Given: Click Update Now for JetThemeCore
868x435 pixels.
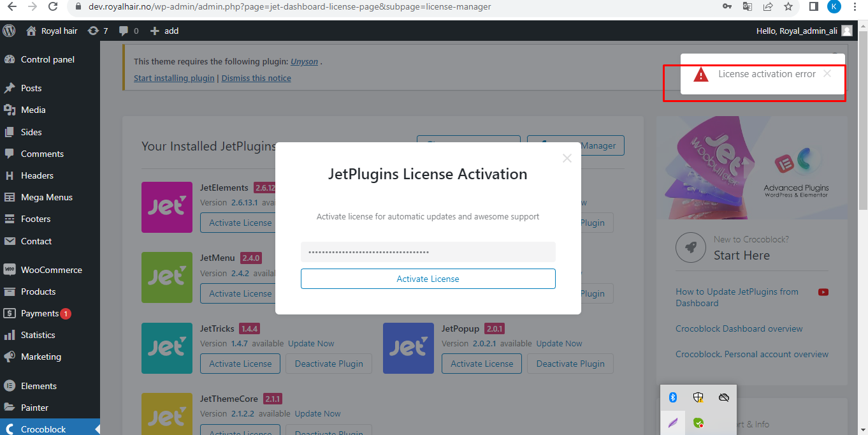Looking at the screenshot, I should pyautogui.click(x=317, y=413).
